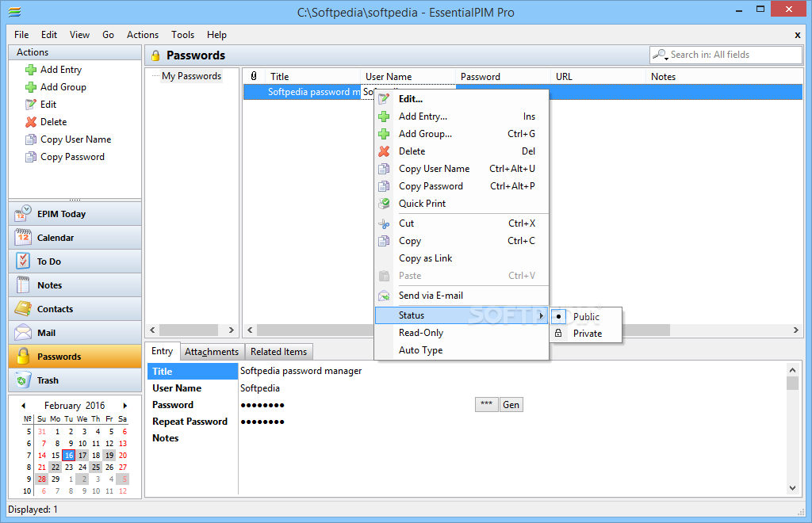Click the Add Entry plus icon in Actions
812x523 pixels.
tap(31, 70)
